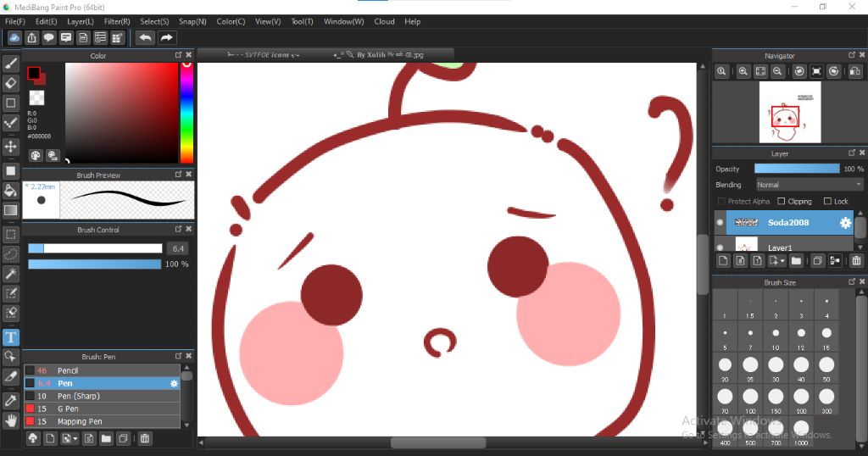
Task: Open the Snap menu
Action: click(192, 21)
